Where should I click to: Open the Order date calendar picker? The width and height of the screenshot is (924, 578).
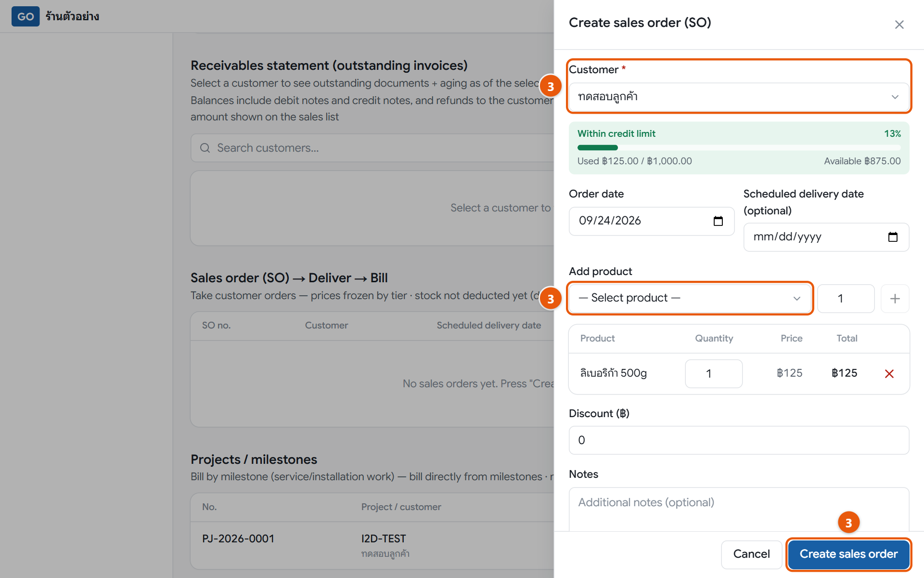tap(718, 221)
